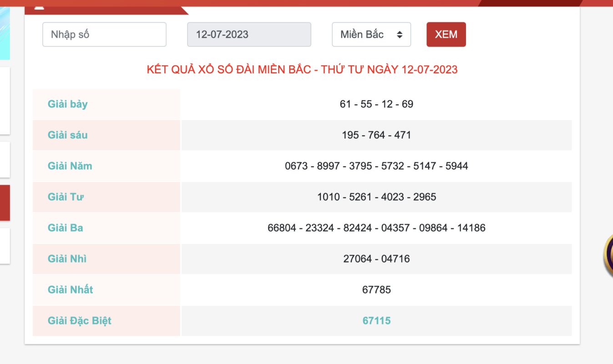Click the 'Giải Nhì' row label
This screenshot has width=613, height=364.
[x=67, y=259]
